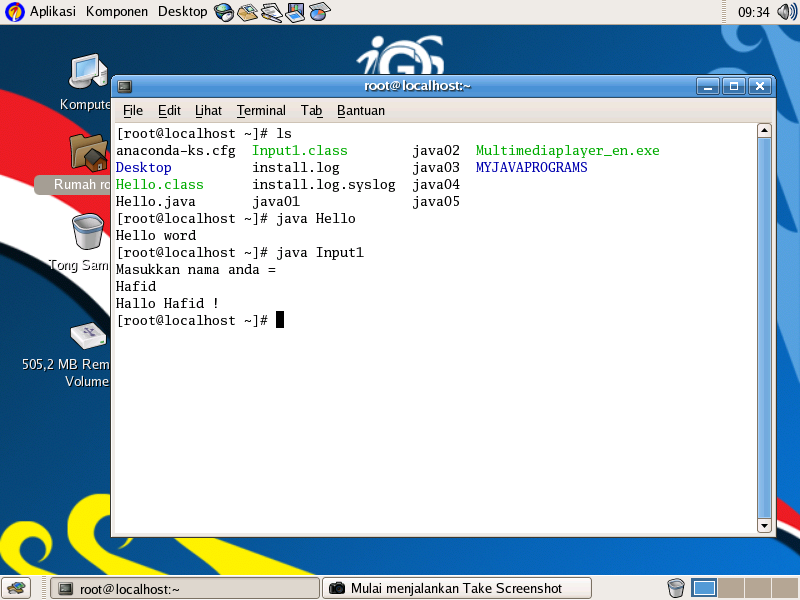
Task: Click the terminal vertical scrollbar thumb
Action: coord(764,328)
